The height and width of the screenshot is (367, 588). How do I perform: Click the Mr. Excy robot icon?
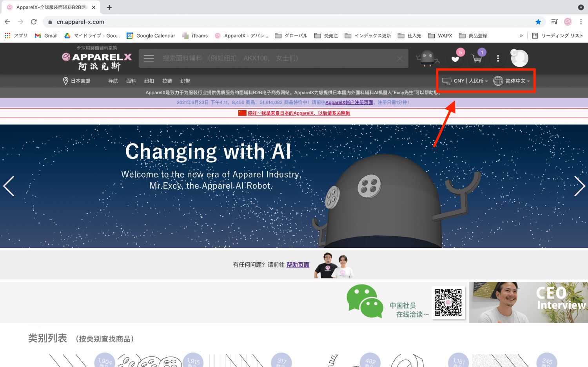[x=427, y=58]
